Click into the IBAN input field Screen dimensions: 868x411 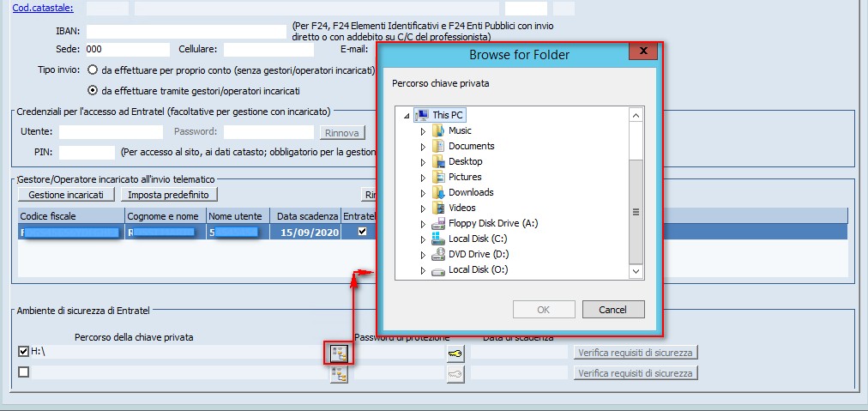(x=187, y=32)
